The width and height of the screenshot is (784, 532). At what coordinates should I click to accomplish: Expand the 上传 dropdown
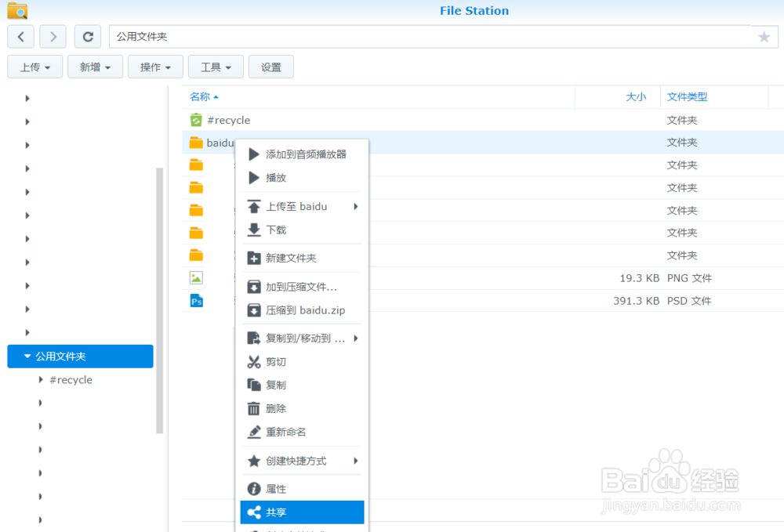pyautogui.click(x=34, y=67)
